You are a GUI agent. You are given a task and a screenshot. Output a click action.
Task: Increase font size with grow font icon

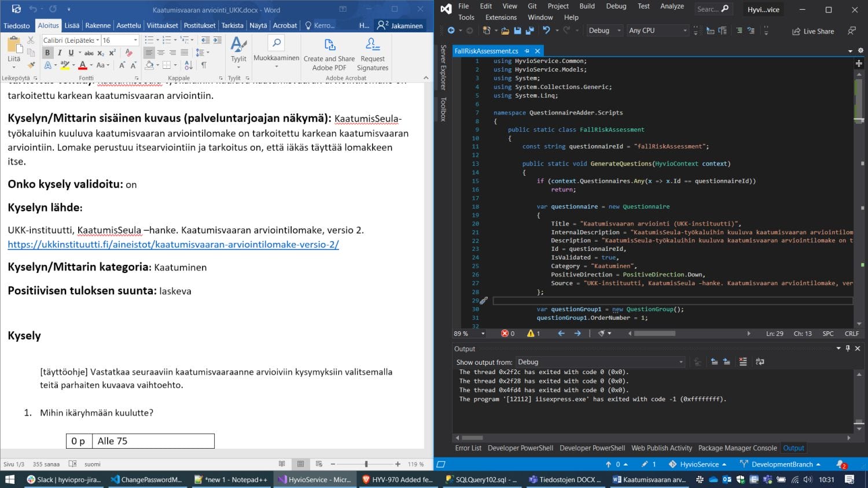122,65
